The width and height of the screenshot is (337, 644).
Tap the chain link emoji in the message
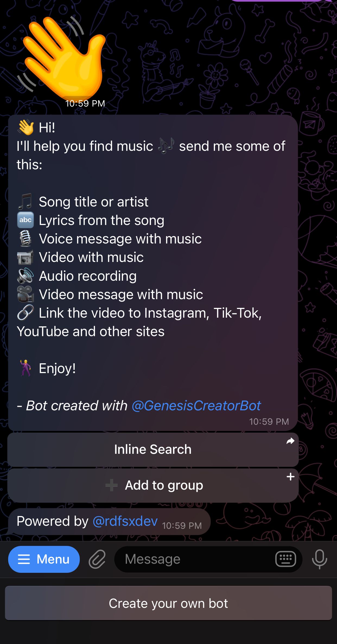[x=26, y=312]
